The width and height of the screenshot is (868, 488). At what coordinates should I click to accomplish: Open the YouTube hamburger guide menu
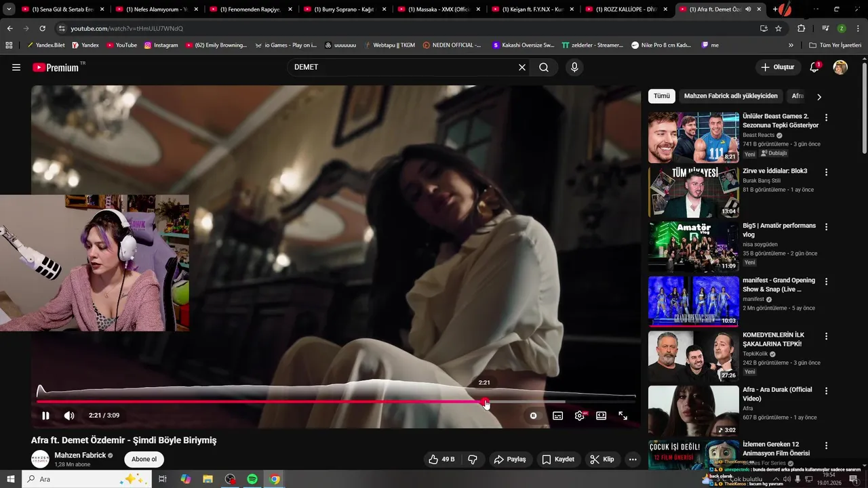(16, 67)
